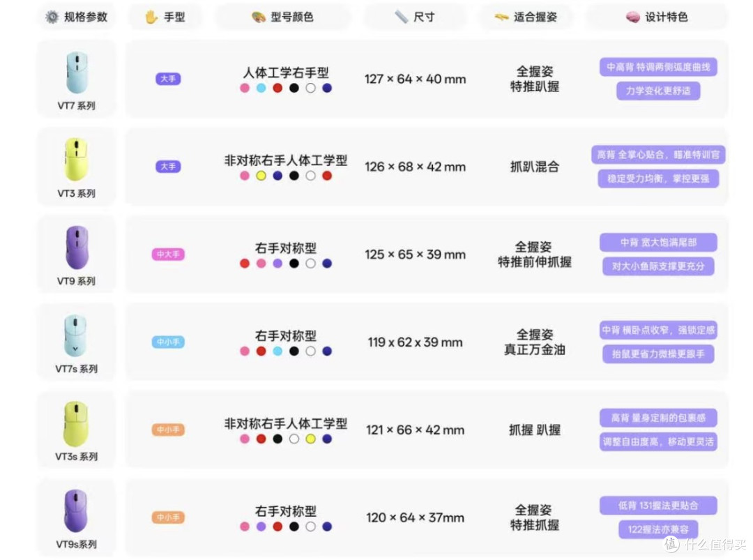Click the 高背 量身定制的包裹感 tag

click(x=658, y=417)
